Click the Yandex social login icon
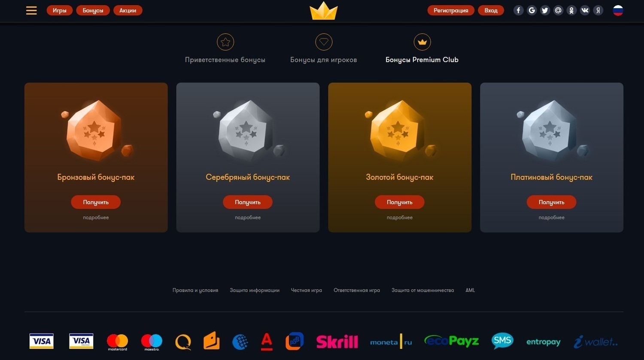 click(598, 10)
